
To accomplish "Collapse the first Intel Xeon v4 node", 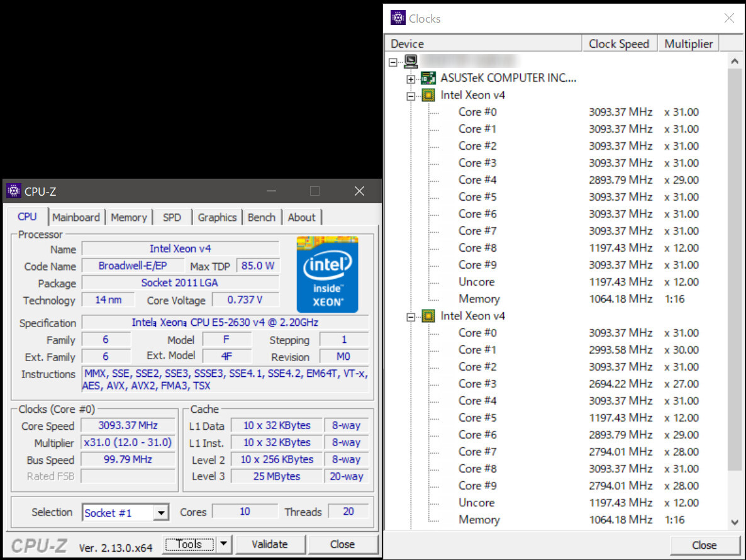I will [x=411, y=96].
